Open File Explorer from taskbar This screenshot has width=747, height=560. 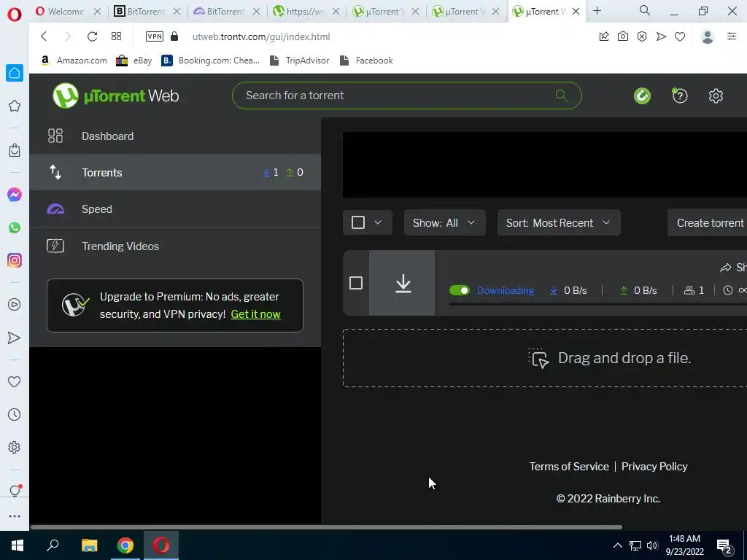[89, 545]
